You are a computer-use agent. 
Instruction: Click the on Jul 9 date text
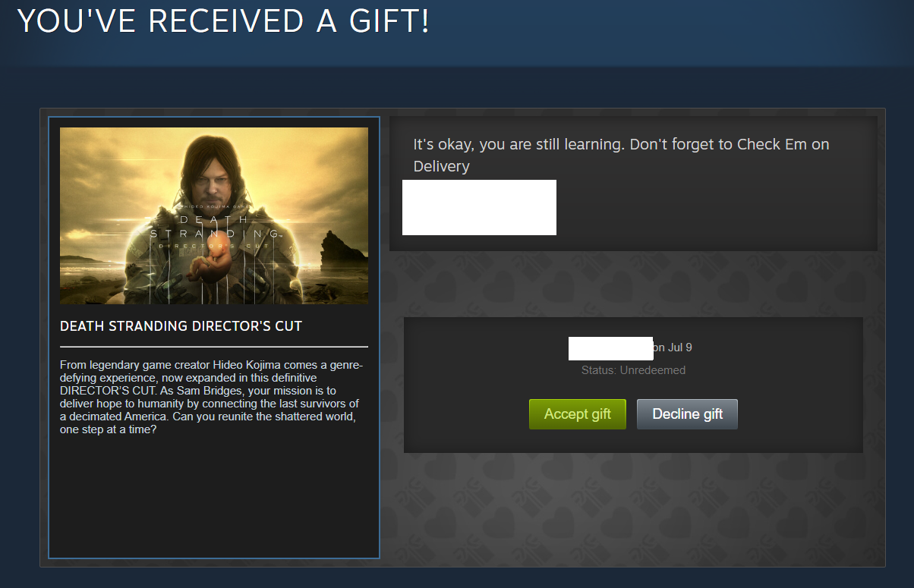tap(673, 347)
